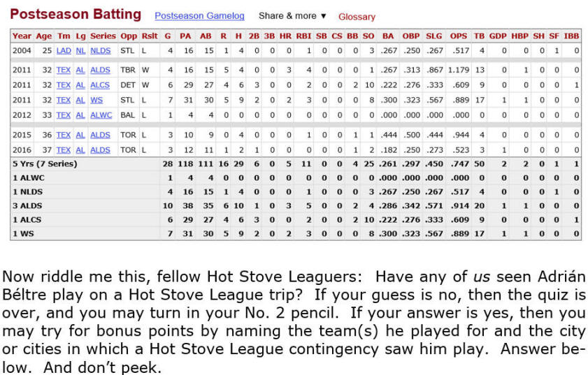Click the HR column header
This screenshot has width=588, height=375.
pyautogui.click(x=285, y=36)
